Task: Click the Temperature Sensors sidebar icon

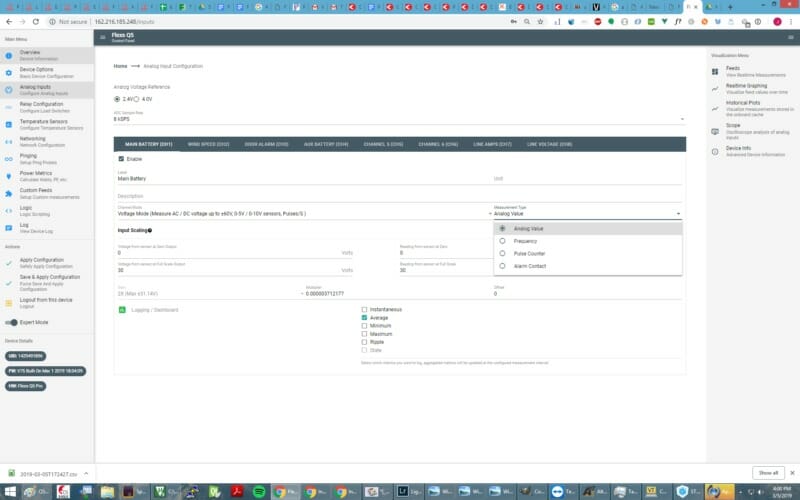Action: click(8, 123)
